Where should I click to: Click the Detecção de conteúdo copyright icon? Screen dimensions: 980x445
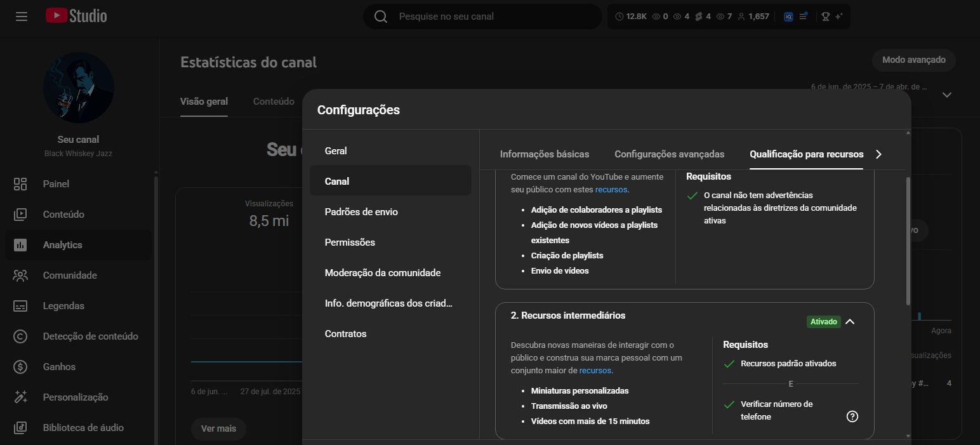20,336
